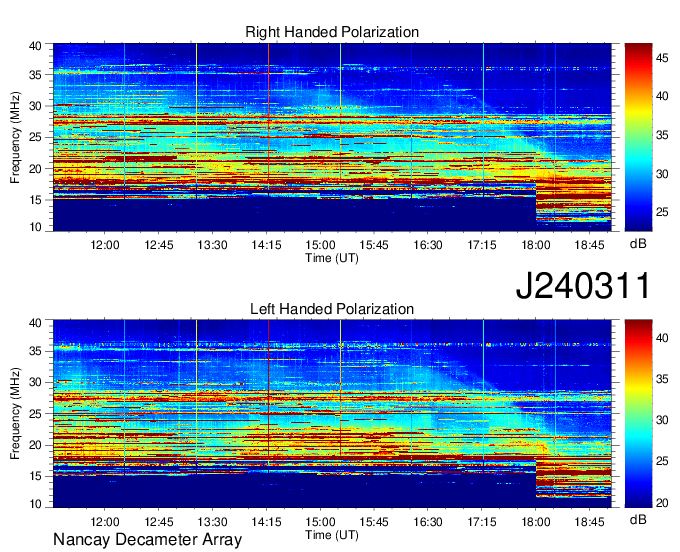Click the 18:45 time tick under the Left Handed plot
The height and width of the screenshot is (552, 680).
pos(589,522)
